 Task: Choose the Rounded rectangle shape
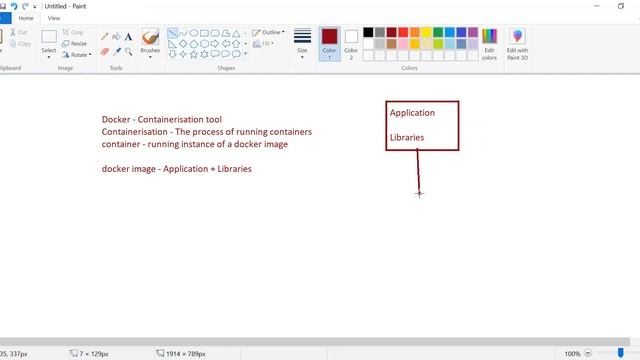(215, 33)
